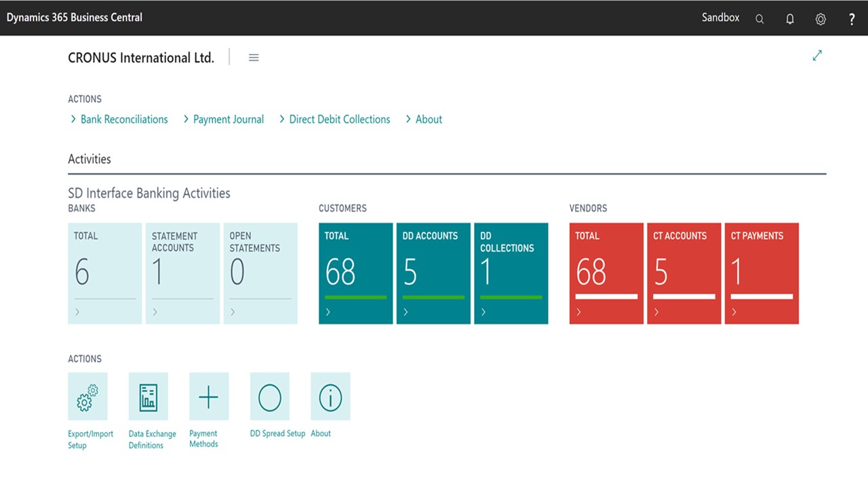Open Vendors Total tile showing 68
The image size is (868, 488).
pyautogui.click(x=606, y=273)
